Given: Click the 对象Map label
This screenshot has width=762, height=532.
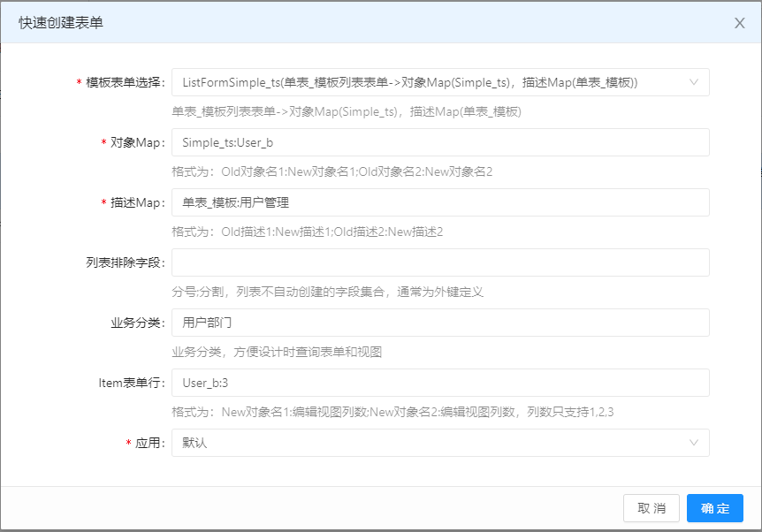Looking at the screenshot, I should click(x=138, y=142).
